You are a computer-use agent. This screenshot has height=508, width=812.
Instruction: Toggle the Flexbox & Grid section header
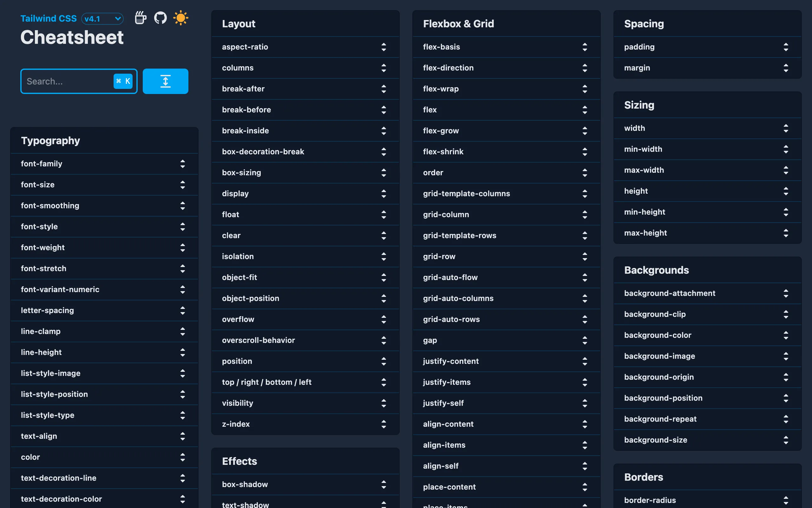tap(507, 23)
